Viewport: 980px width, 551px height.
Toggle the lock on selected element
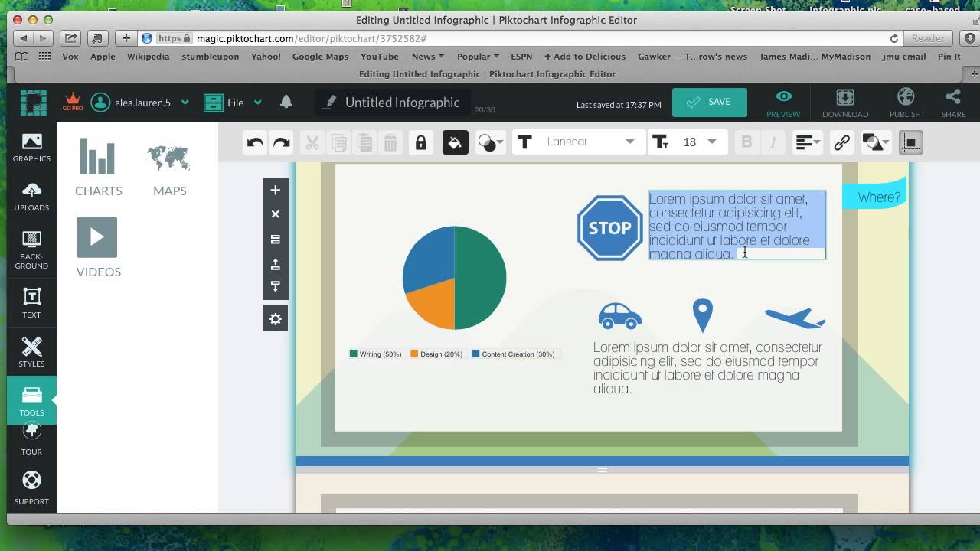pos(420,142)
